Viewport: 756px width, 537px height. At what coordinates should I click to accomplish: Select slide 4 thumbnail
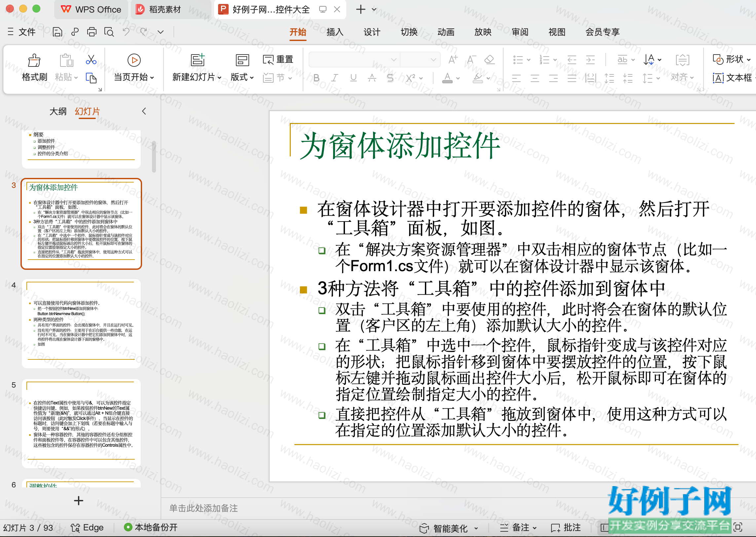tap(81, 324)
